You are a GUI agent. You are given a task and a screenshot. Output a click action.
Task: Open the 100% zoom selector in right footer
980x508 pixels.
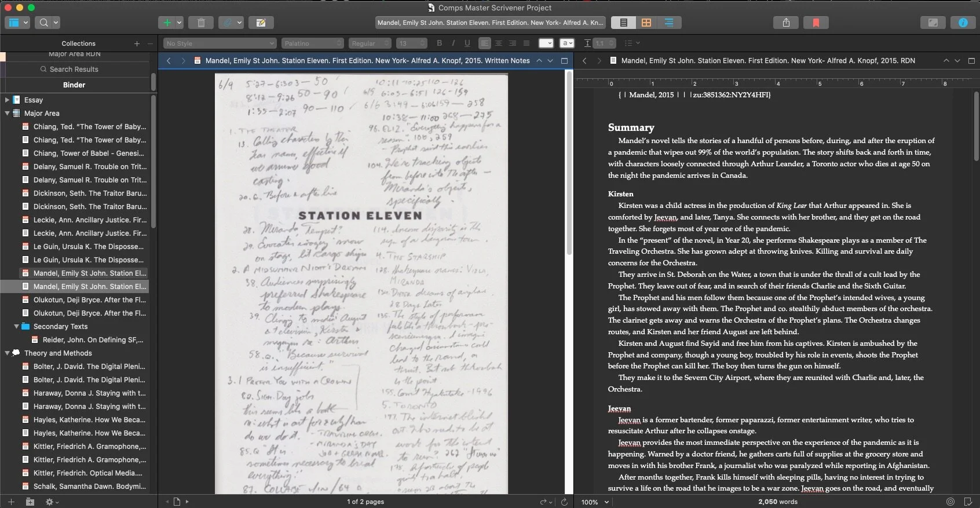(x=595, y=502)
